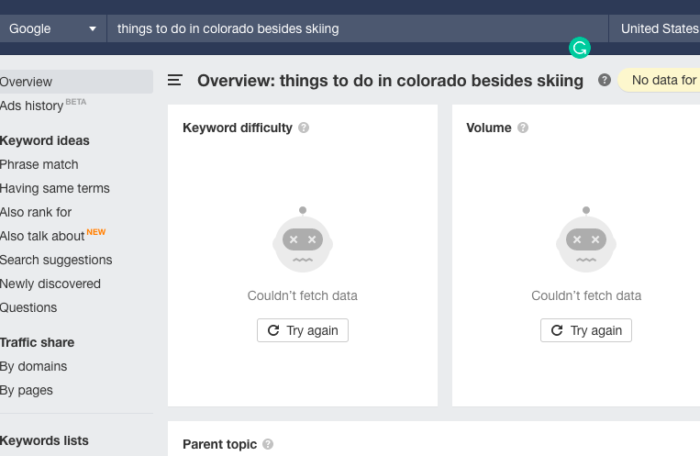Click Volume info icon
700x456 pixels.
(x=523, y=128)
